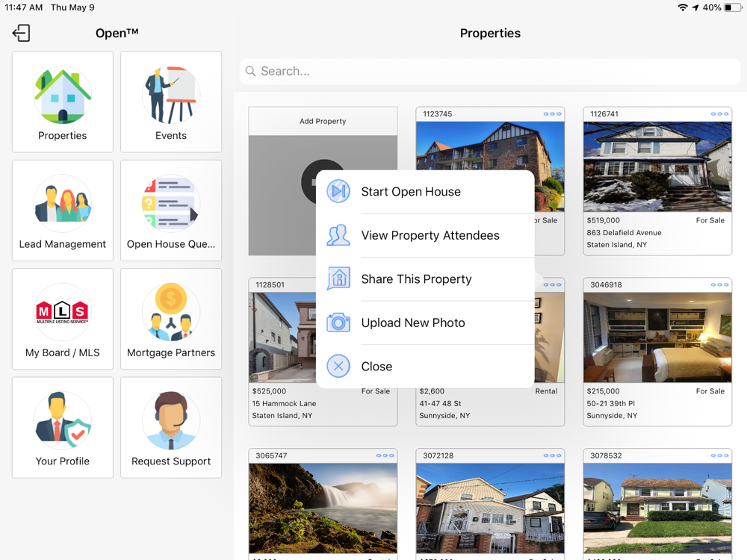This screenshot has width=747, height=560.
Task: Click the Start Open House play icon
Action: 338,191
